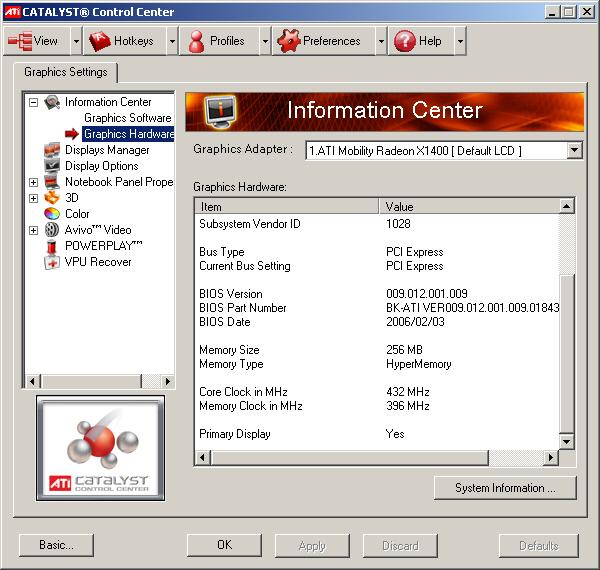The height and width of the screenshot is (570, 600).
Task: Click the '2006/02/03' BIOS date value
Action: coord(415,322)
